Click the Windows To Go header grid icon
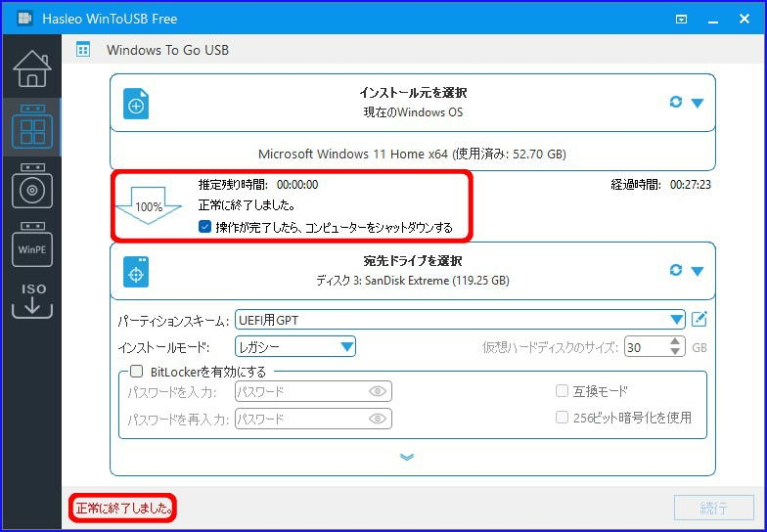The image size is (767, 532). click(x=83, y=50)
